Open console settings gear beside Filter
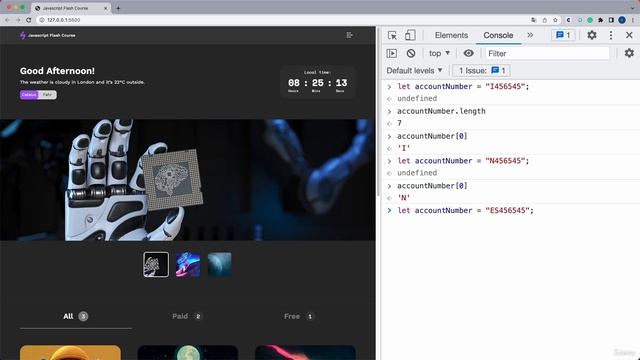Viewport: 640px width, 360px height. pos(629,53)
